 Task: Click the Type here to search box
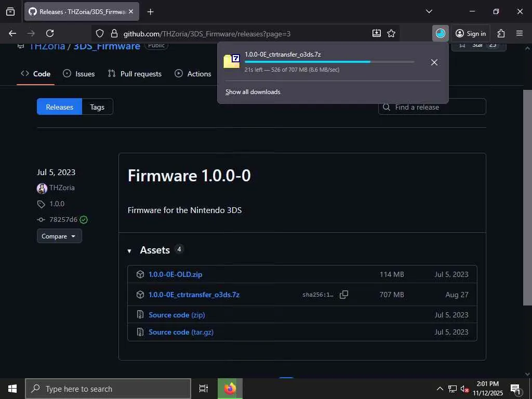pyautogui.click(x=108, y=389)
